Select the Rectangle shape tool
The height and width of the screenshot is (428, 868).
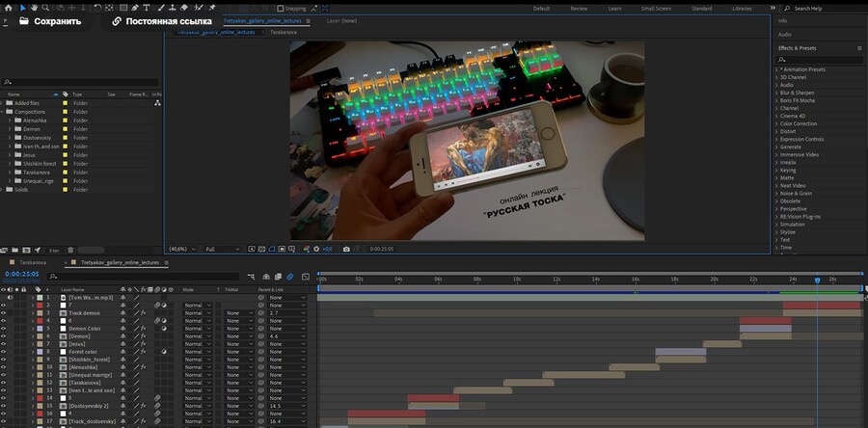[x=123, y=8]
